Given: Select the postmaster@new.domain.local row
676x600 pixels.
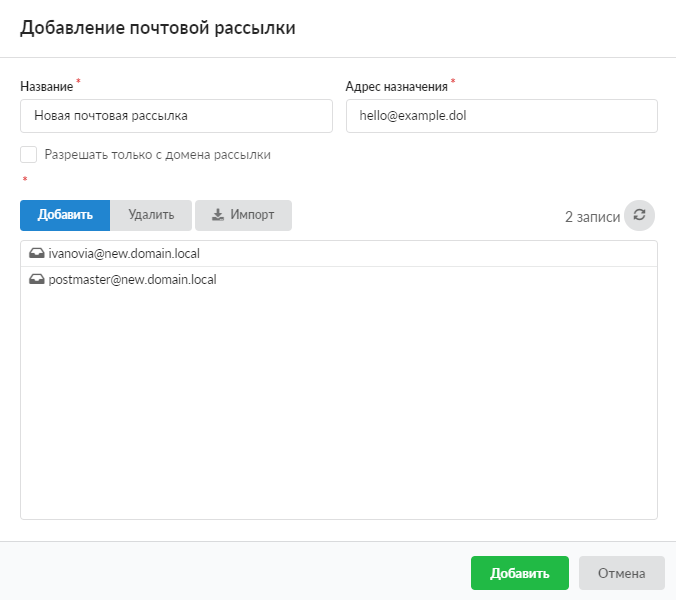Looking at the screenshot, I should [339, 279].
